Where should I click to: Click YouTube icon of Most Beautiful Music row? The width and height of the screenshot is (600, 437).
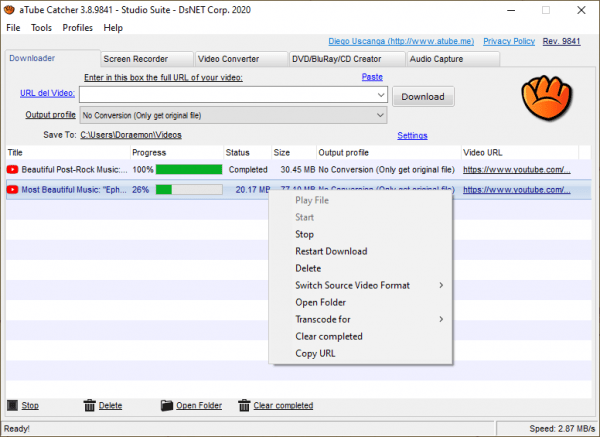tap(12, 189)
